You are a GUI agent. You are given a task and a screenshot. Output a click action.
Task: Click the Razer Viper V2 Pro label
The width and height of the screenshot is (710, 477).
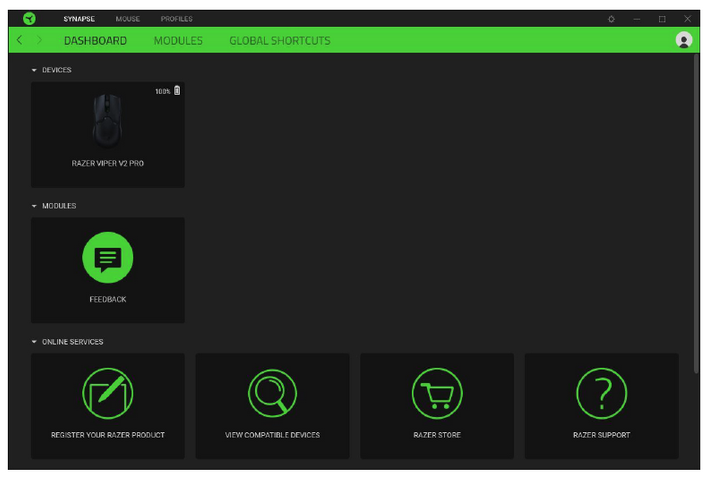[108, 163]
